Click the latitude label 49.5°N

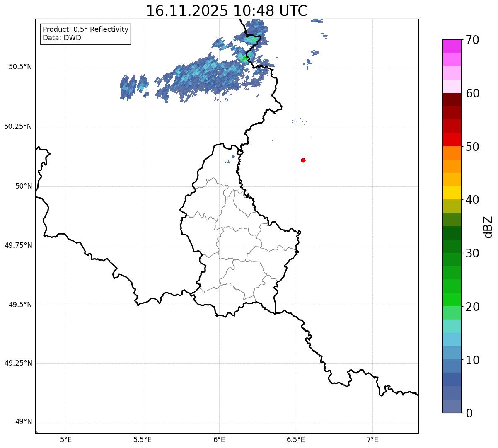(x=20, y=305)
